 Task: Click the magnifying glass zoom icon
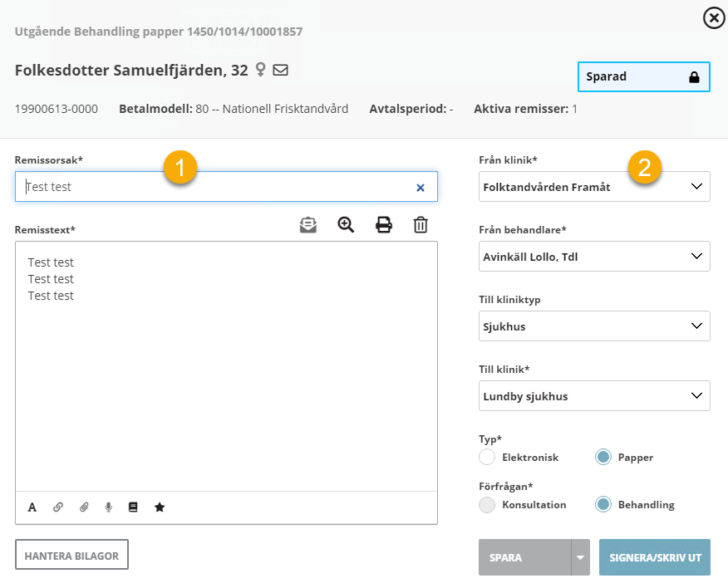(x=346, y=224)
